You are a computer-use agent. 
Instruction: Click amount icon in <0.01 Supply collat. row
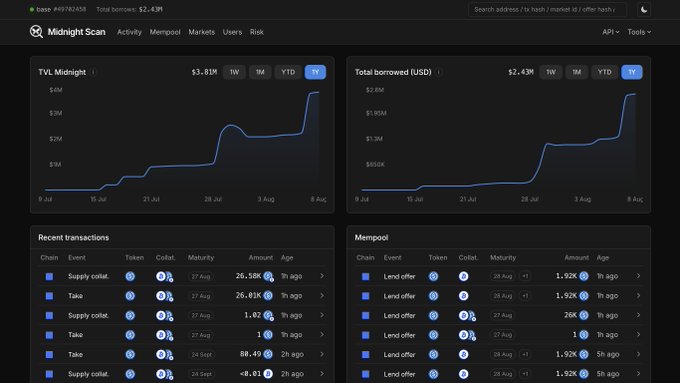coord(268,374)
